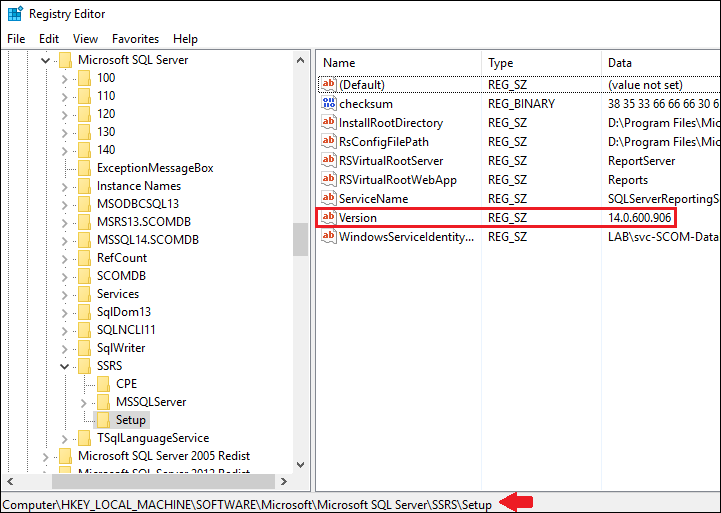721x513 pixels.
Task: Collapse the Microsoft SQL Server key
Action: (45, 60)
